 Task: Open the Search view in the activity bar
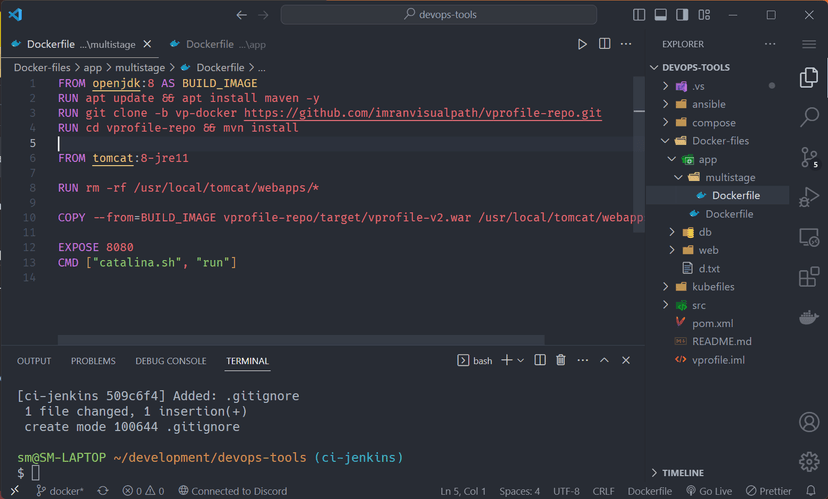coord(808,117)
